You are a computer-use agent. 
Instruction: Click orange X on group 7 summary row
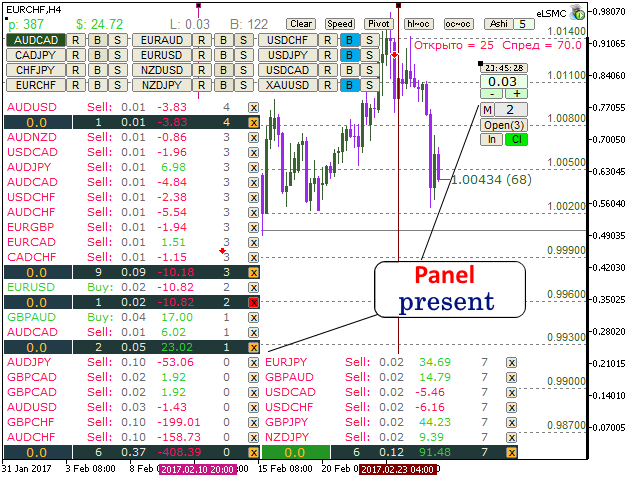(x=511, y=453)
